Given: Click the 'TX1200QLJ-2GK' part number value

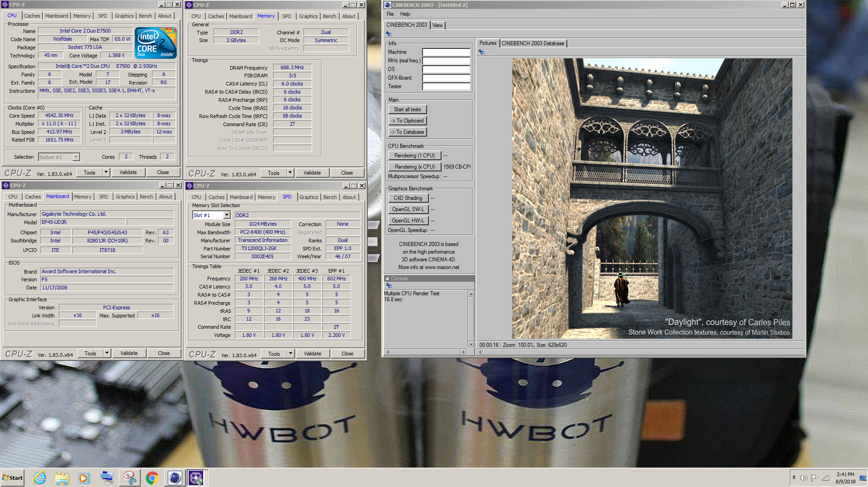Looking at the screenshot, I should (262, 248).
